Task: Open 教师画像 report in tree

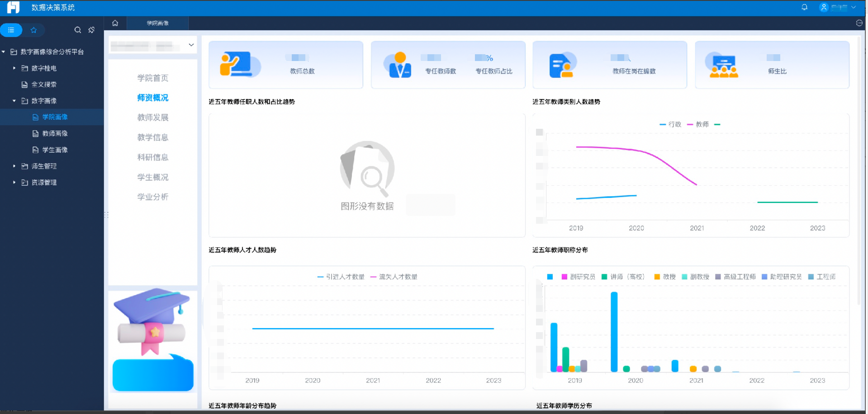Action: [x=55, y=133]
